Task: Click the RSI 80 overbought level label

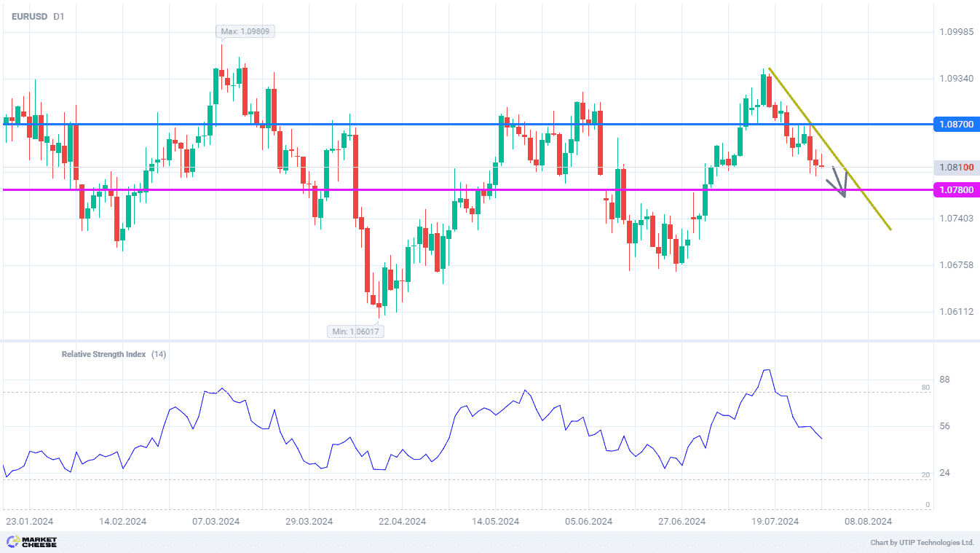Action: [x=925, y=388]
